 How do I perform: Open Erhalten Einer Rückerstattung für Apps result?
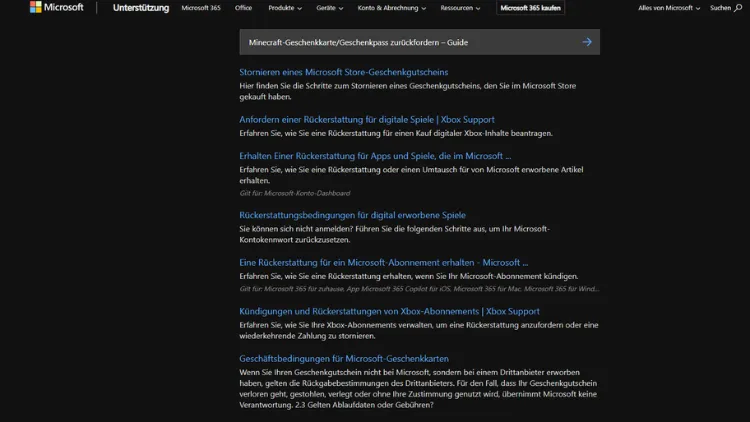[374, 156]
